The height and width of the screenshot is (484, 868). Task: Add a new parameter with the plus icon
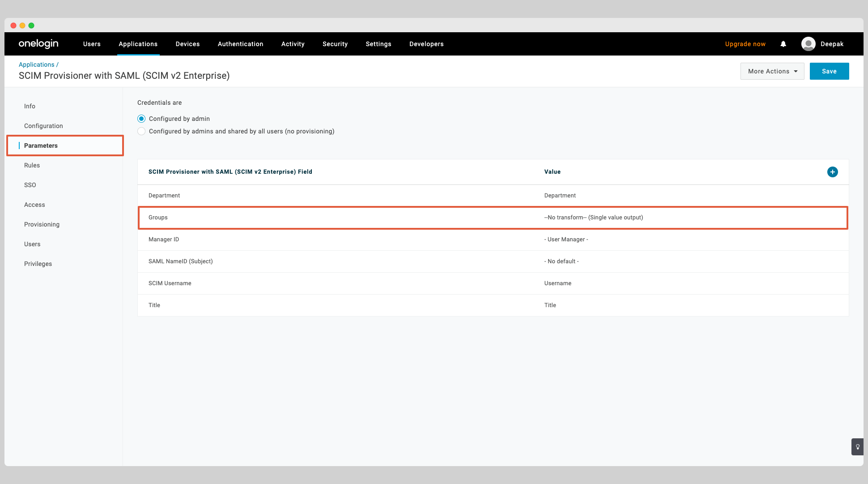pos(832,171)
